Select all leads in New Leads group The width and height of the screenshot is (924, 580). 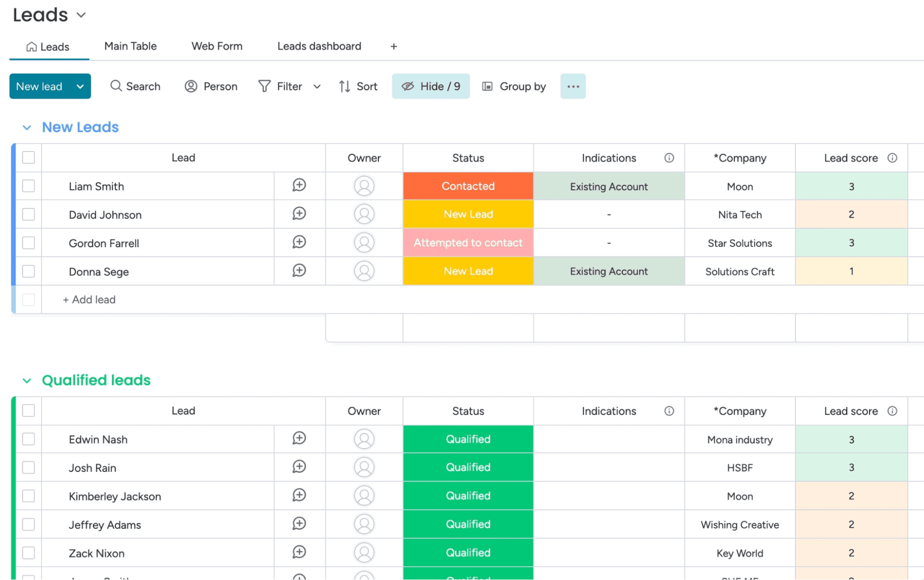pyautogui.click(x=29, y=158)
